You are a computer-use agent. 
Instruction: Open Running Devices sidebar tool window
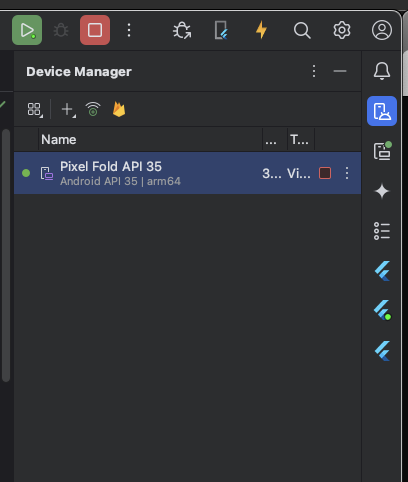coord(382,151)
